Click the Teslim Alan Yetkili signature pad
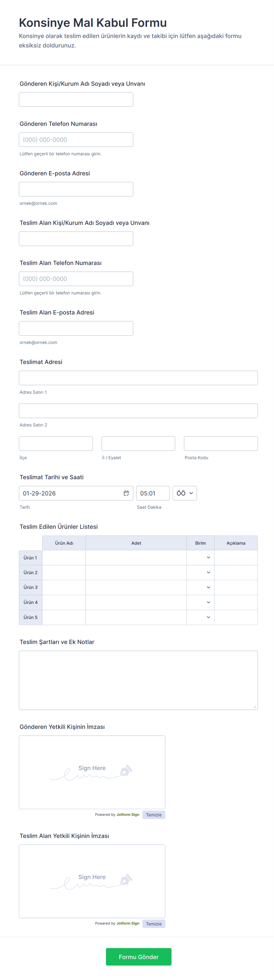274x980 pixels. [x=92, y=881]
